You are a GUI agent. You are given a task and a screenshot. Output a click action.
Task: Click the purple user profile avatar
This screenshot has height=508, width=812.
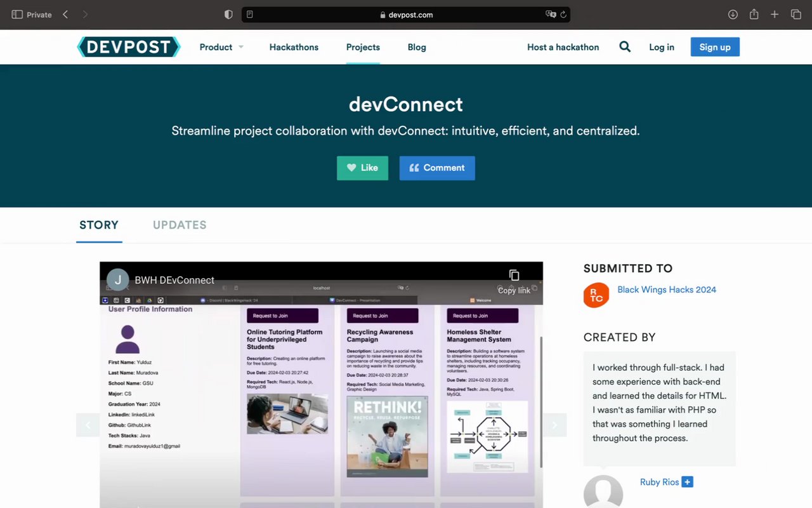(x=128, y=339)
